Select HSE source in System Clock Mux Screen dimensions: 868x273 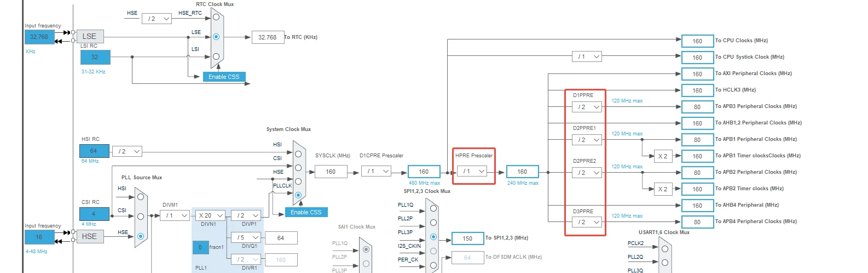[298, 181]
